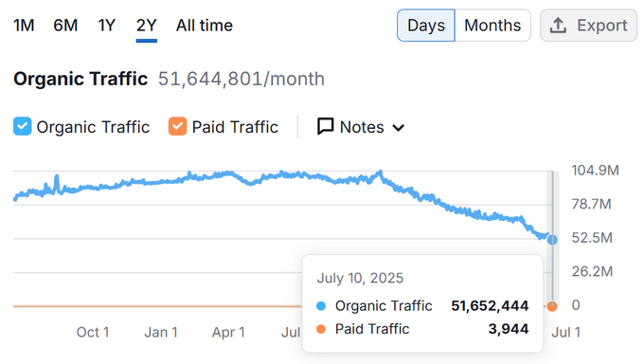
Task: Click the Jan 1 axis label
Action: tap(161, 332)
